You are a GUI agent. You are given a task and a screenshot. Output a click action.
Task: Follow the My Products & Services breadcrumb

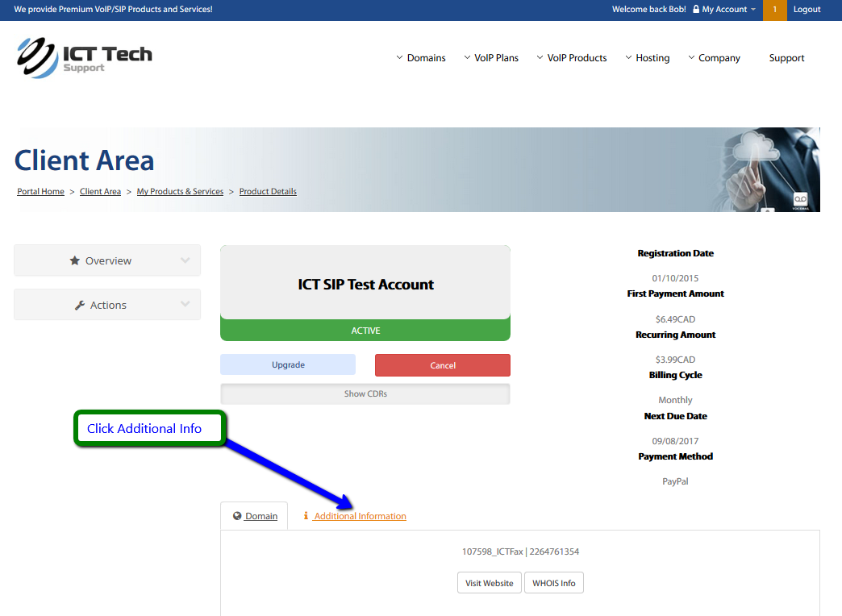pos(180,192)
